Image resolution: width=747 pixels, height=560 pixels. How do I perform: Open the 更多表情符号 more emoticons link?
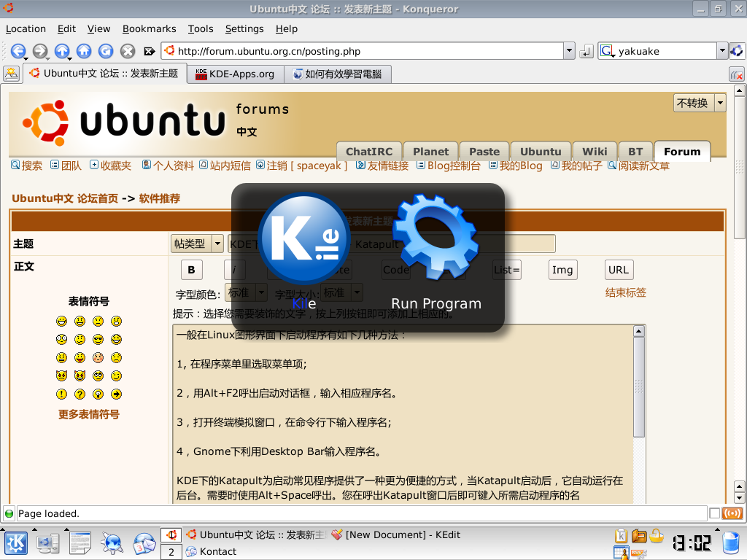(88, 414)
